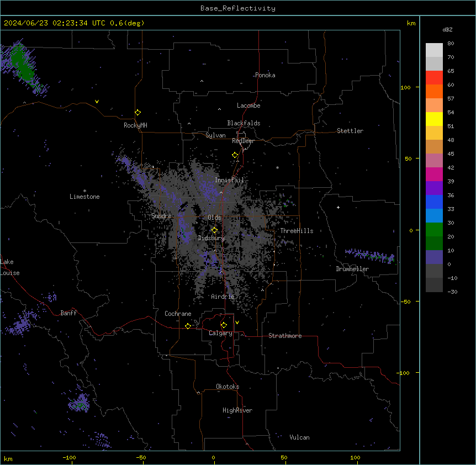The image size is (476, 465).
Task: Click the Didsbury label
Action: (x=211, y=238)
